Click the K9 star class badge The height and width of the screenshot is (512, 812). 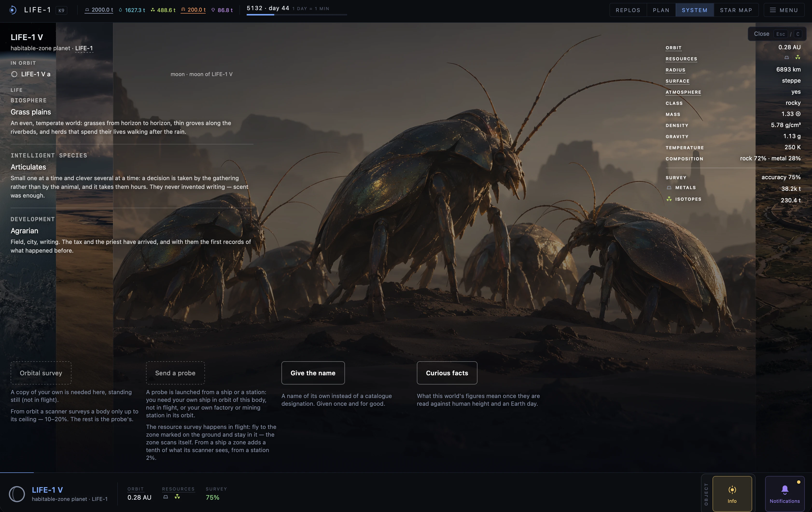click(x=61, y=10)
